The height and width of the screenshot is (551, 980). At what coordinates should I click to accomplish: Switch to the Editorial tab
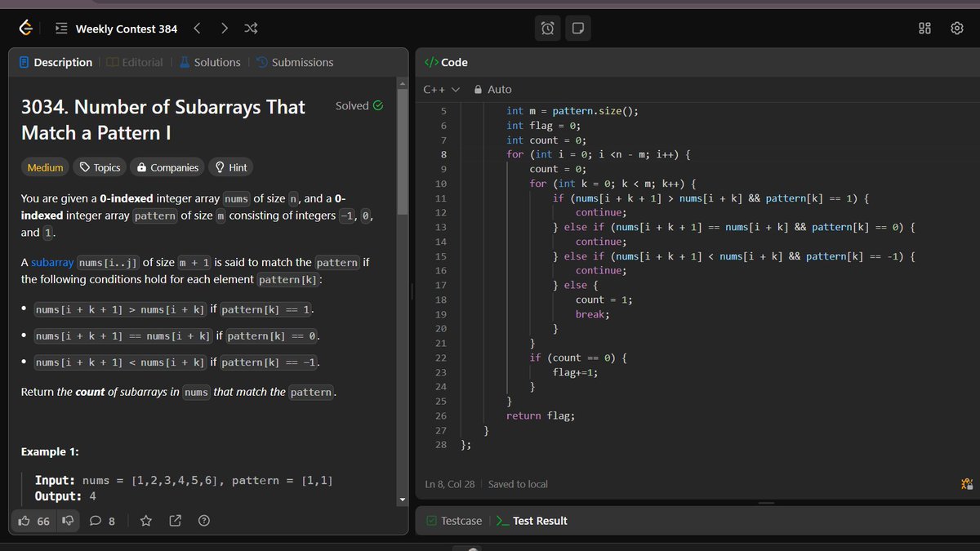pyautogui.click(x=135, y=62)
